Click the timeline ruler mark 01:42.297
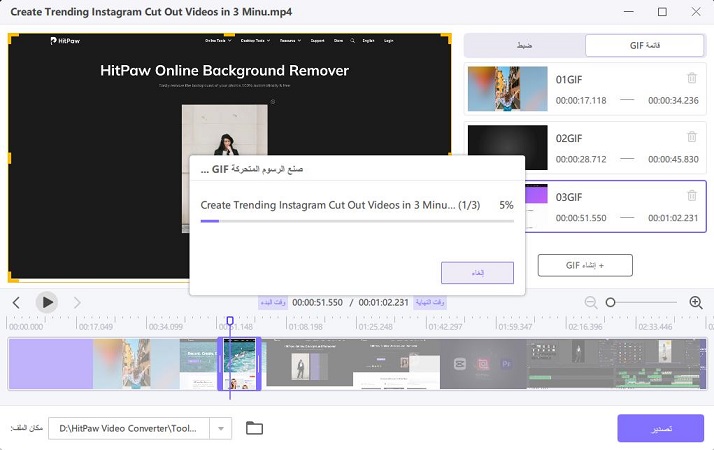The width and height of the screenshot is (714, 450). (x=445, y=327)
